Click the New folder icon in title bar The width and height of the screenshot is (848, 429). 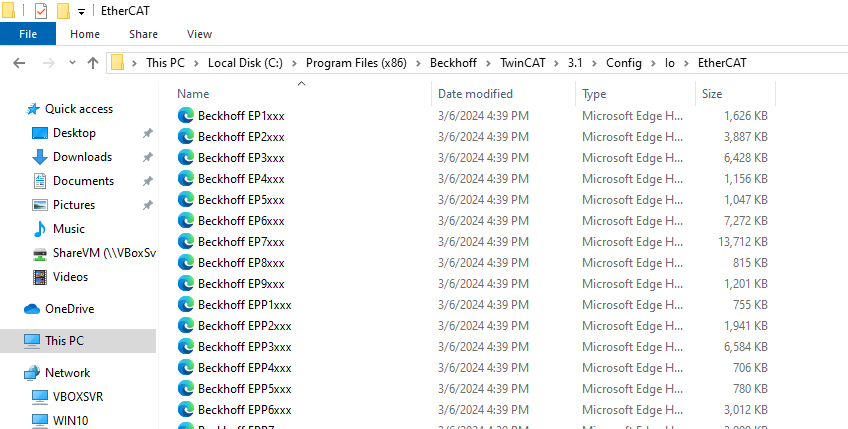pyautogui.click(x=63, y=11)
